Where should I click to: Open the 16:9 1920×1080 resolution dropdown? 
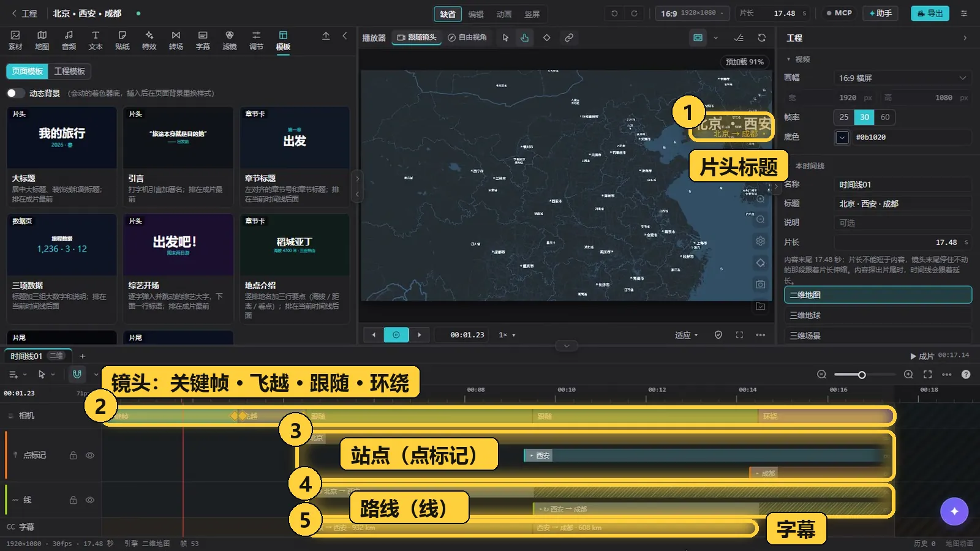coord(693,13)
